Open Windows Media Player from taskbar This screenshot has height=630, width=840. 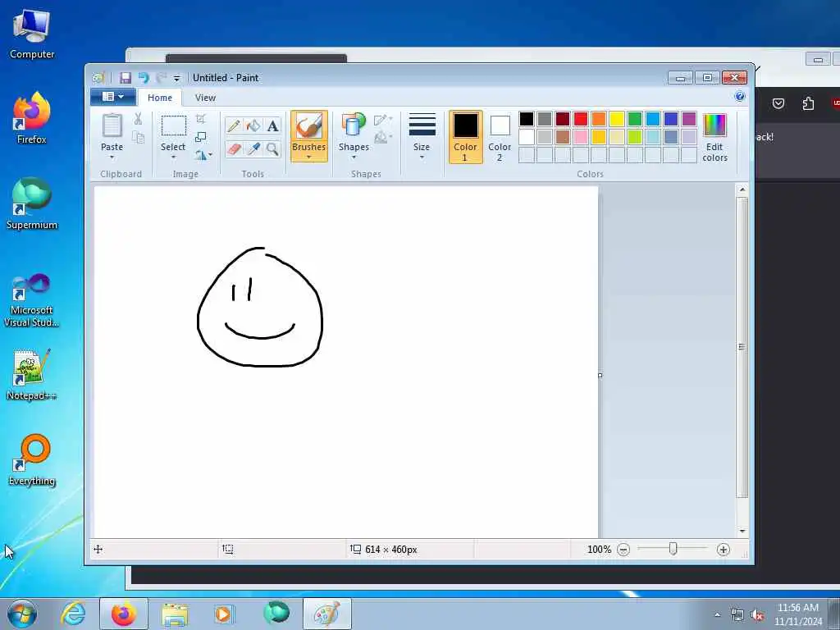[223, 614]
